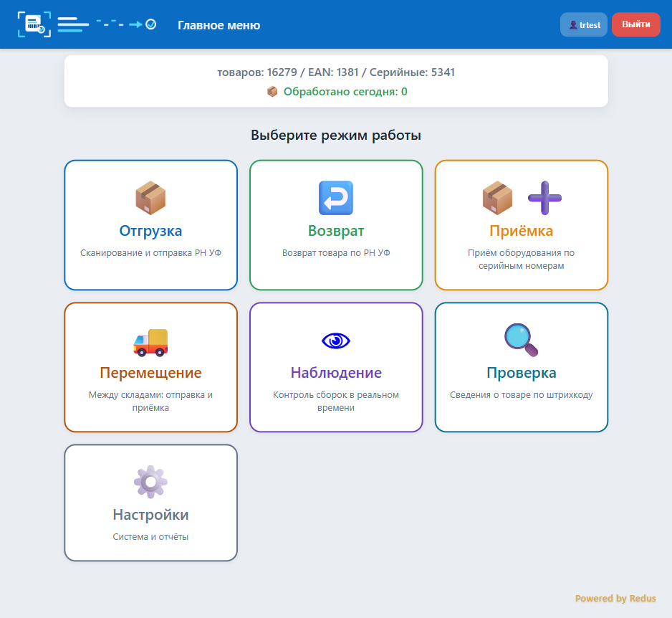
Task: Click the cardboard box icon on Отгрузка card
Action: 150,198
